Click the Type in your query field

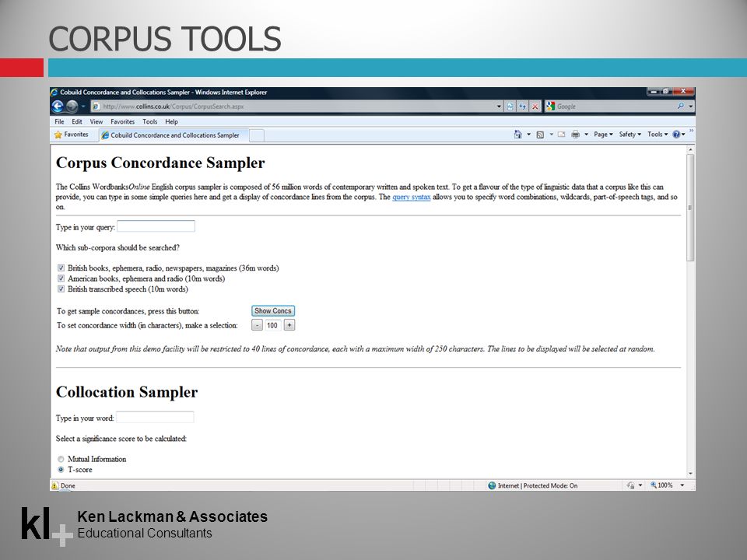(x=156, y=226)
